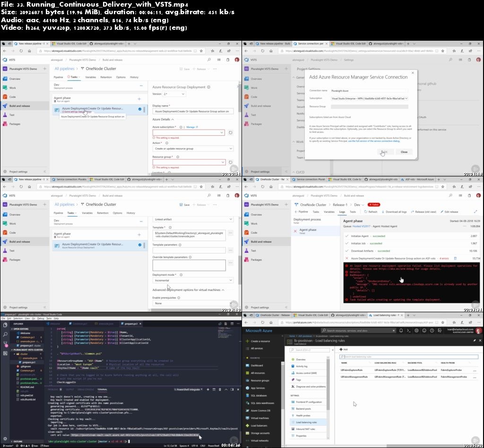
Task: Open the Search view in VS Code activity bar
Action: point(5,334)
